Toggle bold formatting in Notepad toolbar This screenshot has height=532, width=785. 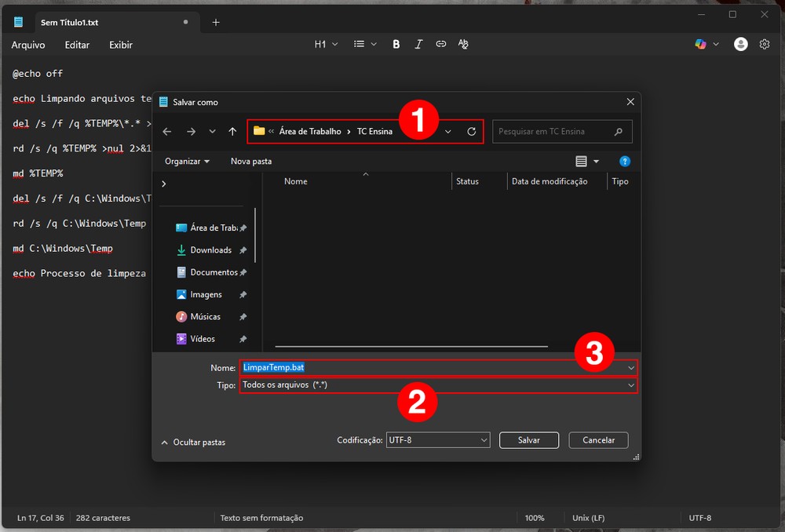pyautogui.click(x=396, y=45)
